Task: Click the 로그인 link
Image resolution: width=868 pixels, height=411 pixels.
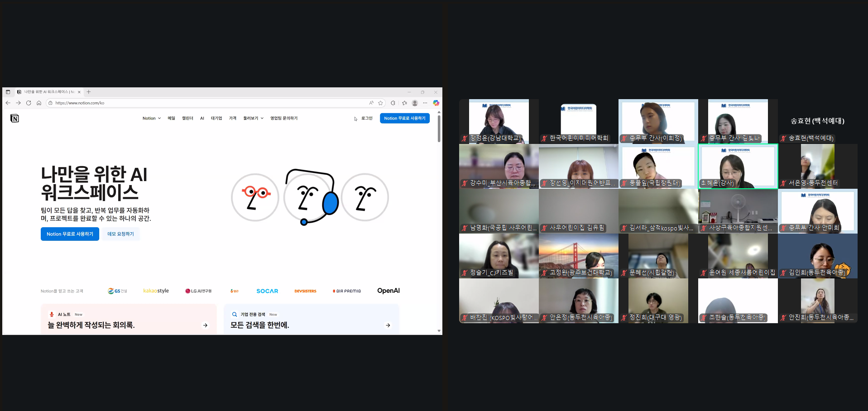Action: [367, 118]
